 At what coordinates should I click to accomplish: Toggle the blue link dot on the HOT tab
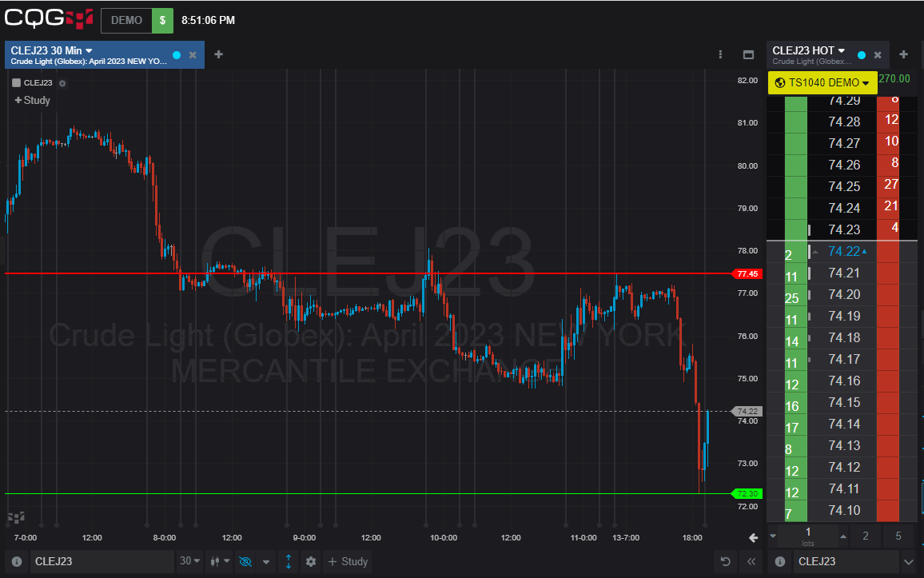click(862, 55)
